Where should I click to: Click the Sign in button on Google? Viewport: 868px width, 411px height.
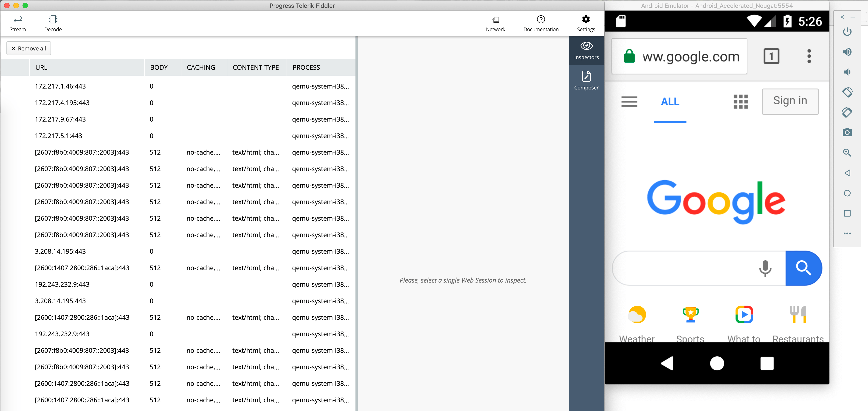[x=790, y=101]
